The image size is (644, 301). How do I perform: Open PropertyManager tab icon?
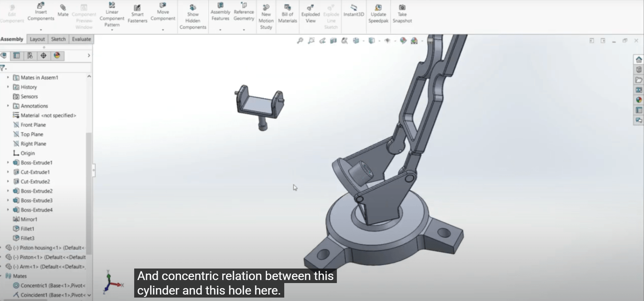pos(16,55)
